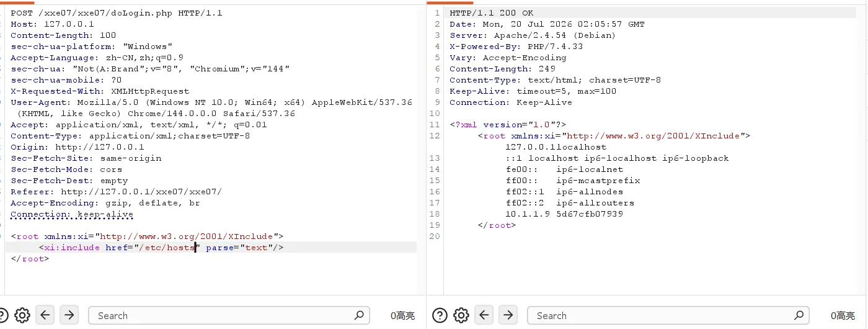Click the xi:include href="/etc/hosts" line
The width and height of the screenshot is (868, 329).
point(161,248)
